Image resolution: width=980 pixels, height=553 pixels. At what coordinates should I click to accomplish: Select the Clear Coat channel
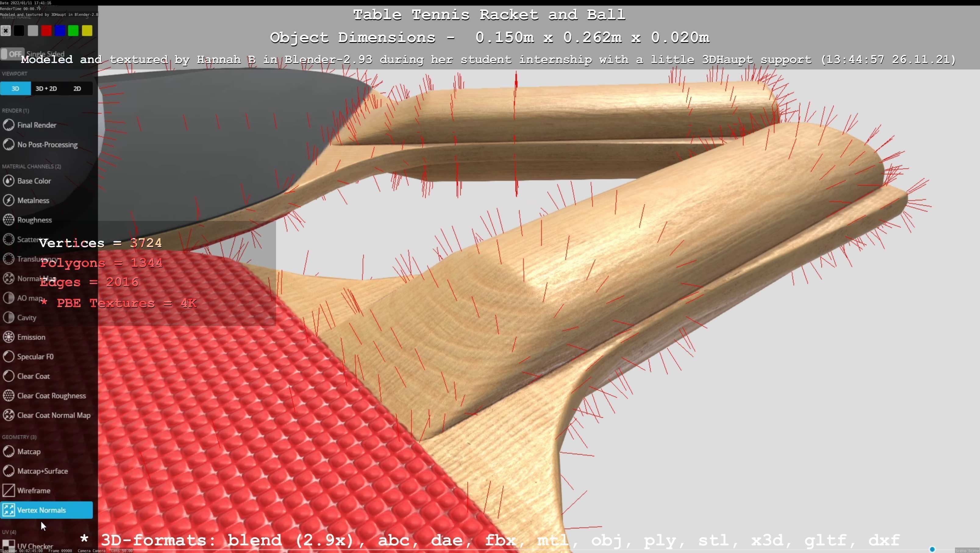[26, 376]
